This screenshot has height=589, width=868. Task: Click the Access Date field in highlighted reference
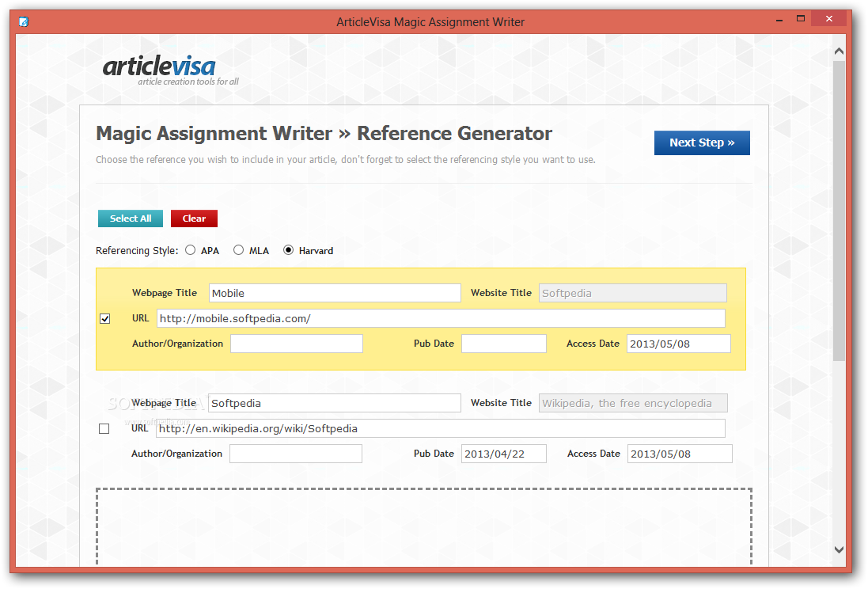point(679,344)
